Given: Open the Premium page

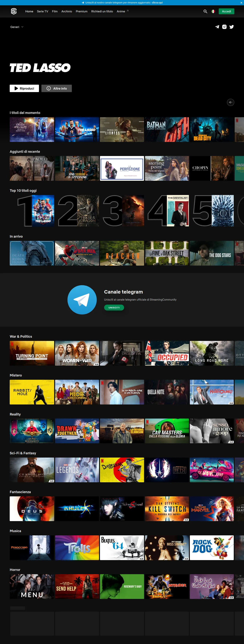Looking at the screenshot, I should pos(81,11).
